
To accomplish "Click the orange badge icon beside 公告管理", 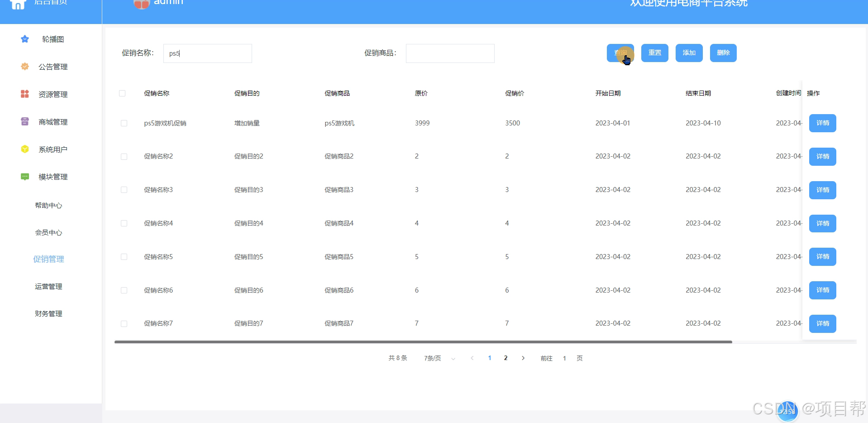I will tap(25, 67).
